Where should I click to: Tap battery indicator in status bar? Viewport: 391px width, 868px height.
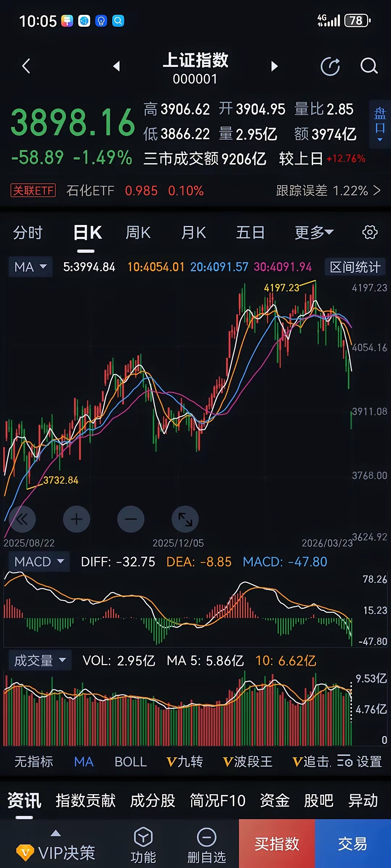pyautogui.click(x=357, y=21)
